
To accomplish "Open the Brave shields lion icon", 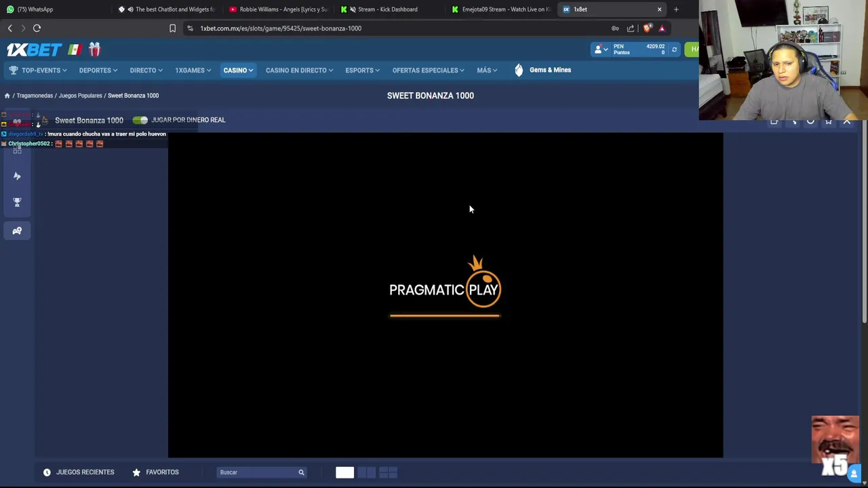I will point(648,28).
